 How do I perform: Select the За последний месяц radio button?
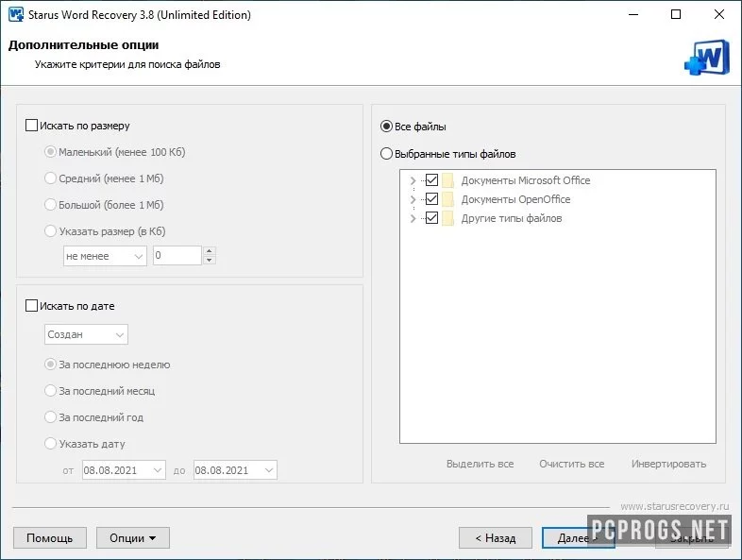pyautogui.click(x=50, y=391)
